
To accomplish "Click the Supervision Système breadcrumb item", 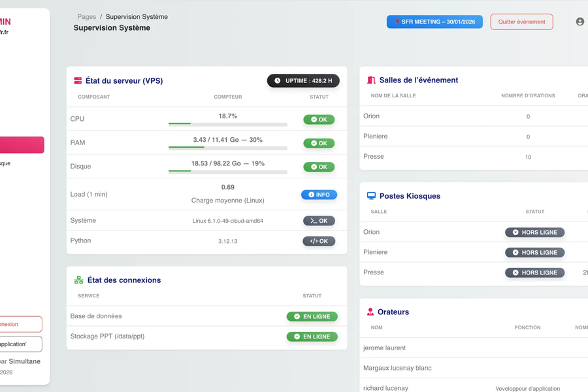I will coord(137,17).
